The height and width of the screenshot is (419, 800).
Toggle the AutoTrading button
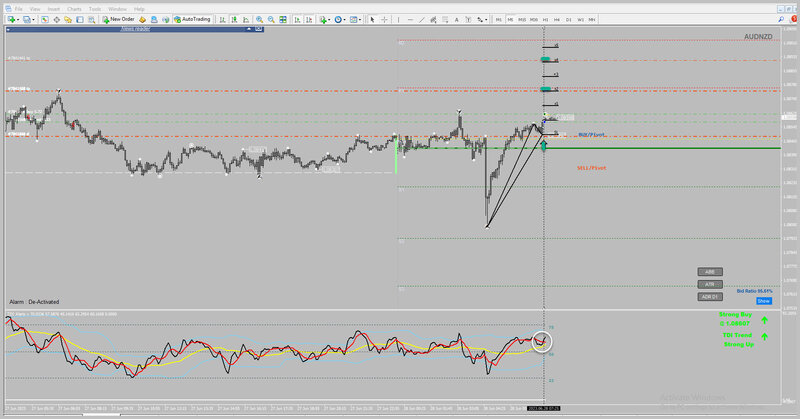coord(192,19)
